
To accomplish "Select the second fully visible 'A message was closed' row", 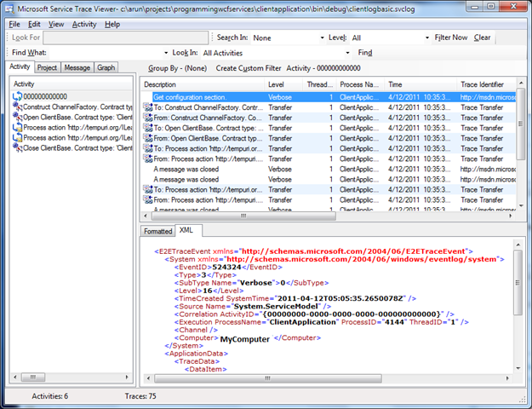I will 329,179.
